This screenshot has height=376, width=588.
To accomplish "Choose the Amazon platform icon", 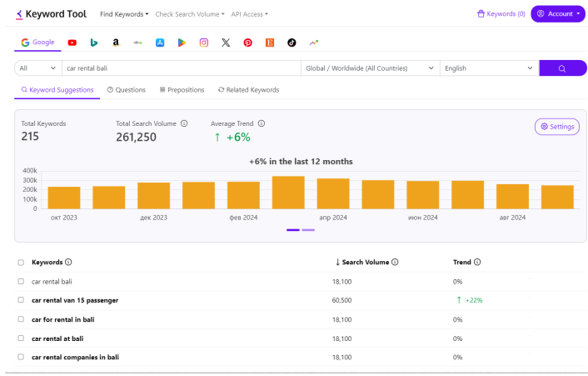I will pos(116,43).
